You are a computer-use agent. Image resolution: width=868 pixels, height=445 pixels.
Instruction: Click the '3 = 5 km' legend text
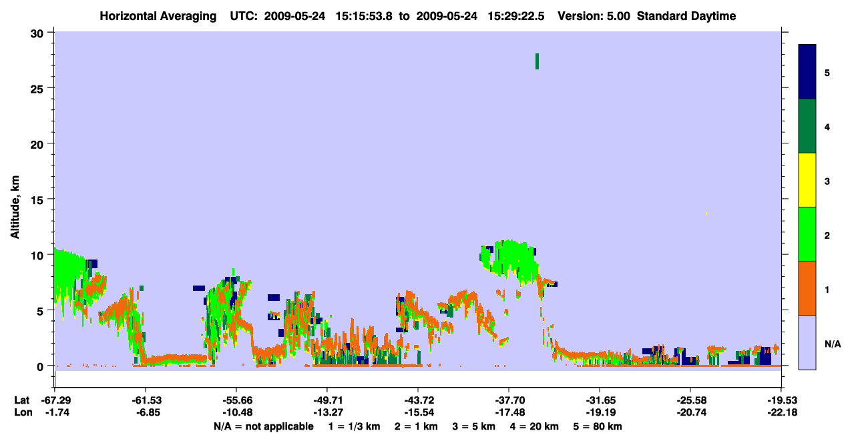click(473, 426)
